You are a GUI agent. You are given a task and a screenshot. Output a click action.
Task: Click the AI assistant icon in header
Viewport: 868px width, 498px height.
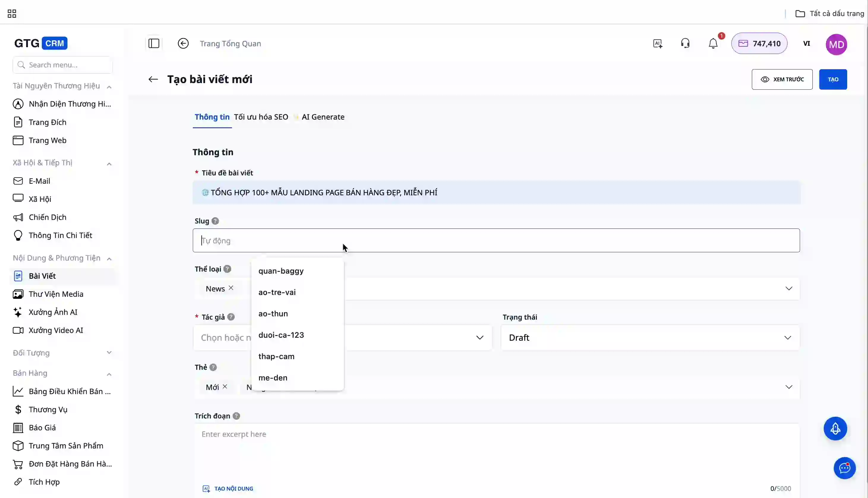657,43
